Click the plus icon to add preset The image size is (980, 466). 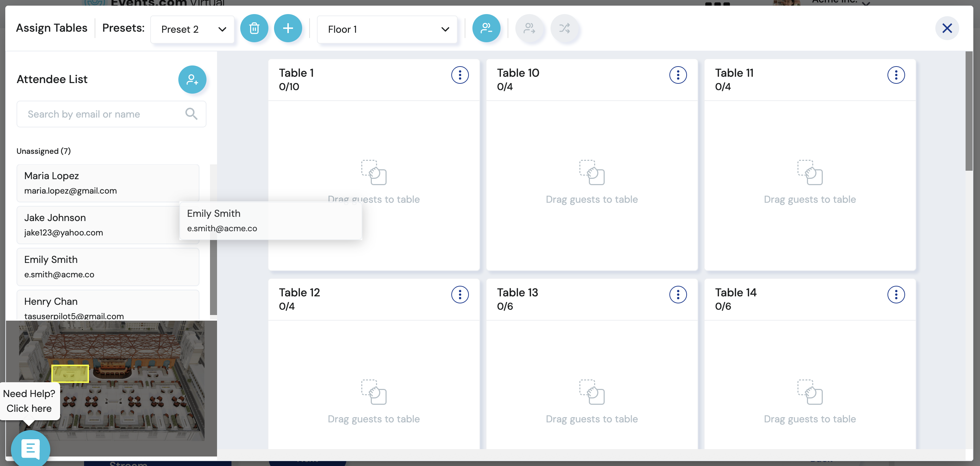pos(288,29)
